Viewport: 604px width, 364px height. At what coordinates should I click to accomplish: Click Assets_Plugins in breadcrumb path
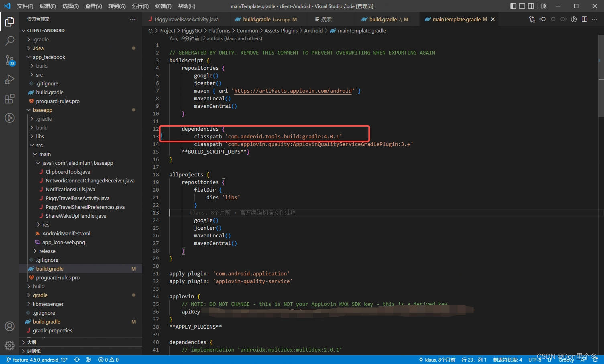coord(281,30)
